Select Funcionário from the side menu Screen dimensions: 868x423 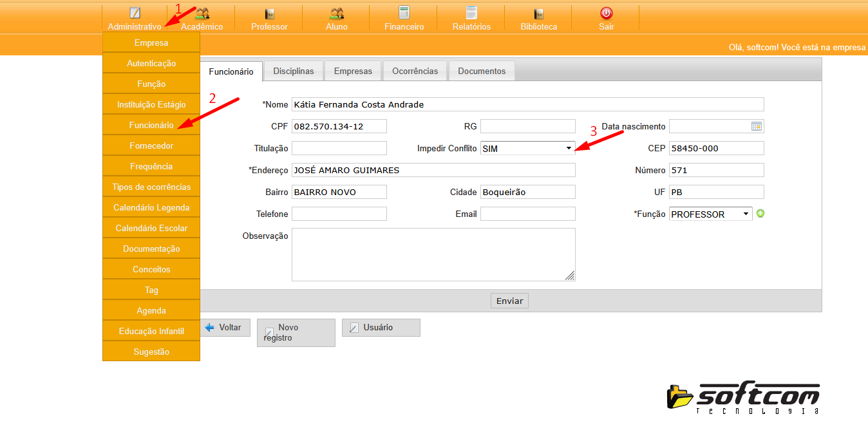coord(151,125)
